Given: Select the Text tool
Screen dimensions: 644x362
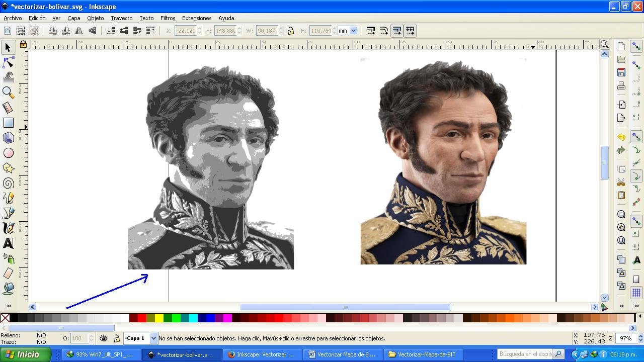Looking at the screenshot, I should (8, 243).
